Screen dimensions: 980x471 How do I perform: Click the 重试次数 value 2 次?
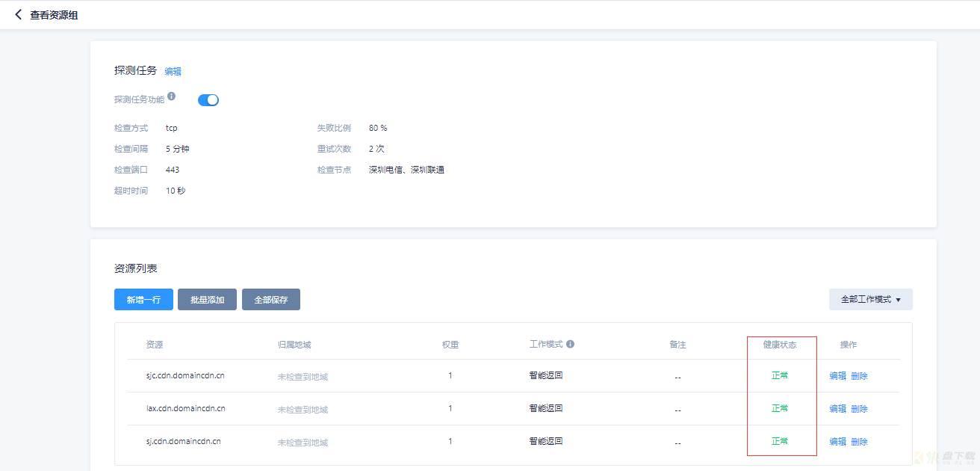(x=377, y=149)
